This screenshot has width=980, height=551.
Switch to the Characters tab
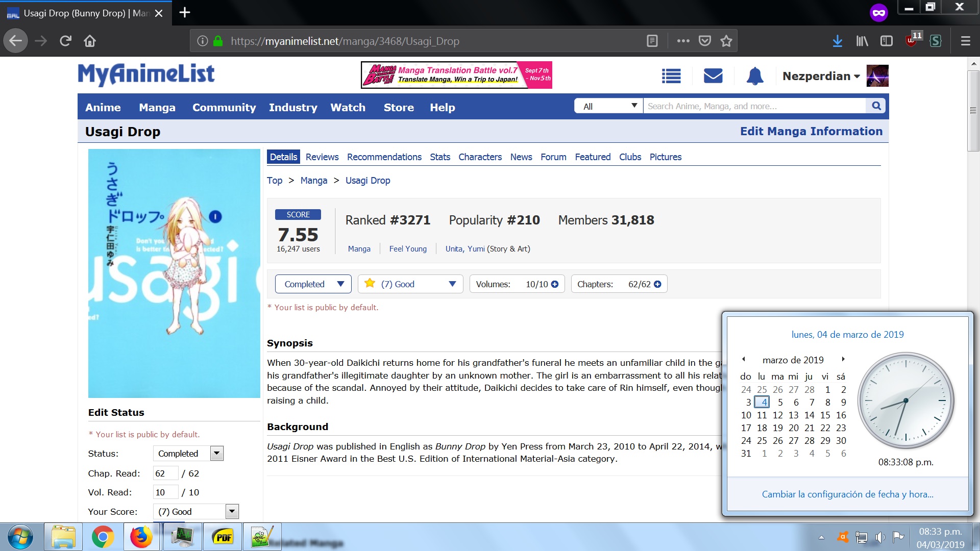[480, 157]
